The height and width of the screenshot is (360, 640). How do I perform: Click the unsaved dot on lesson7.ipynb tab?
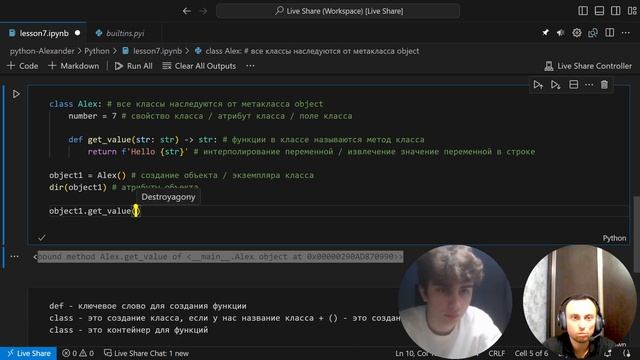click(x=78, y=33)
